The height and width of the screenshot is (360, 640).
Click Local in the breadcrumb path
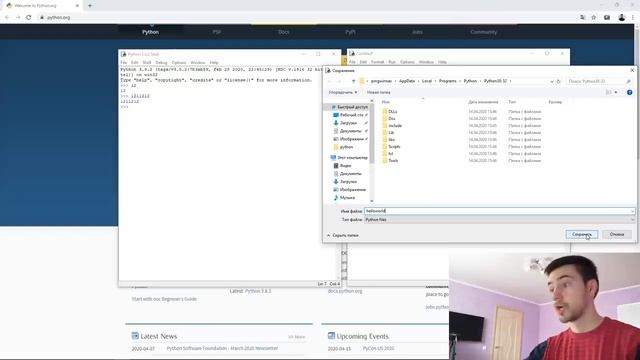tap(427, 81)
